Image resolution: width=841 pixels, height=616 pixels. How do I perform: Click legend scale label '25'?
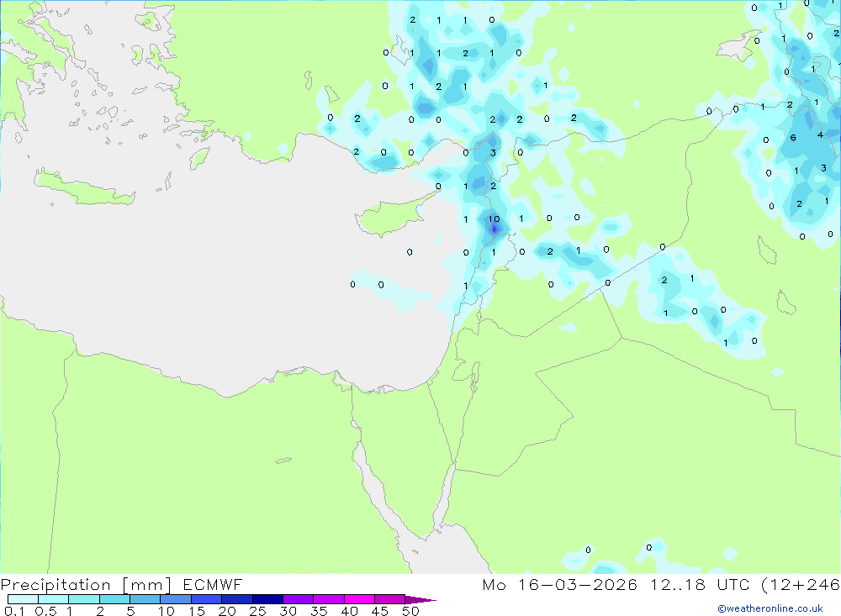pos(258,611)
